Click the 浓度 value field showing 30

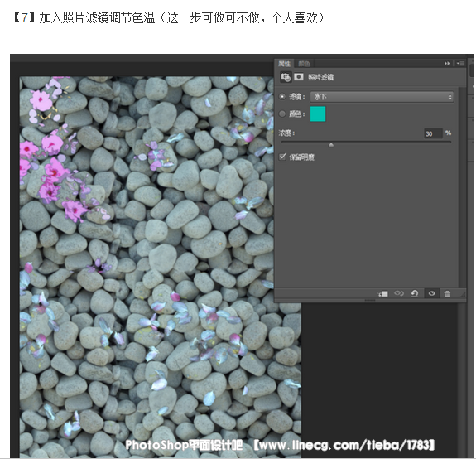point(433,133)
